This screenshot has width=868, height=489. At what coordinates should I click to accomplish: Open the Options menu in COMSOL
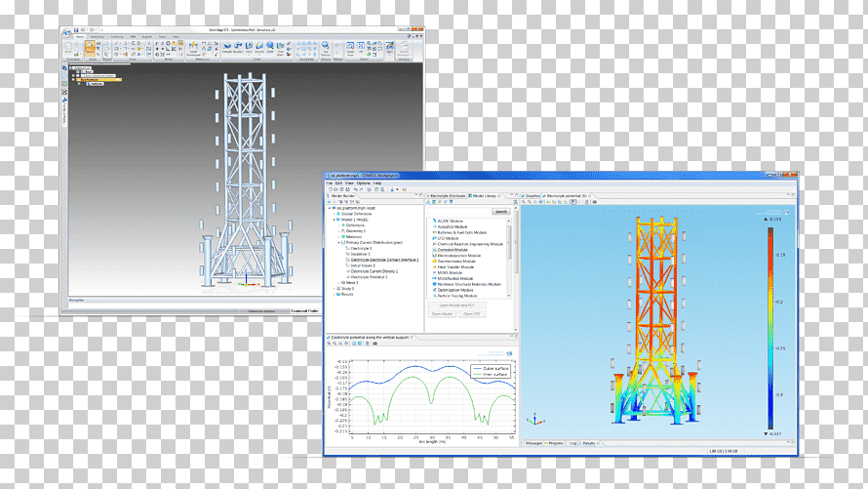pos(363,183)
